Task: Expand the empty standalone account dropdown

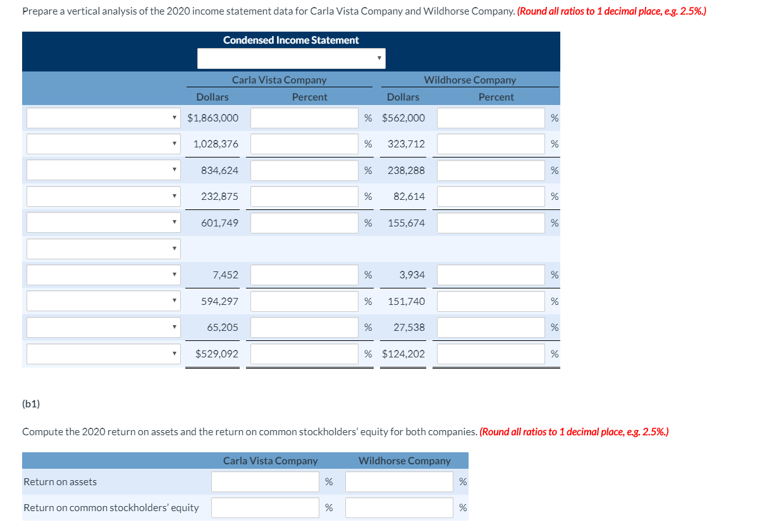Action: [x=102, y=249]
